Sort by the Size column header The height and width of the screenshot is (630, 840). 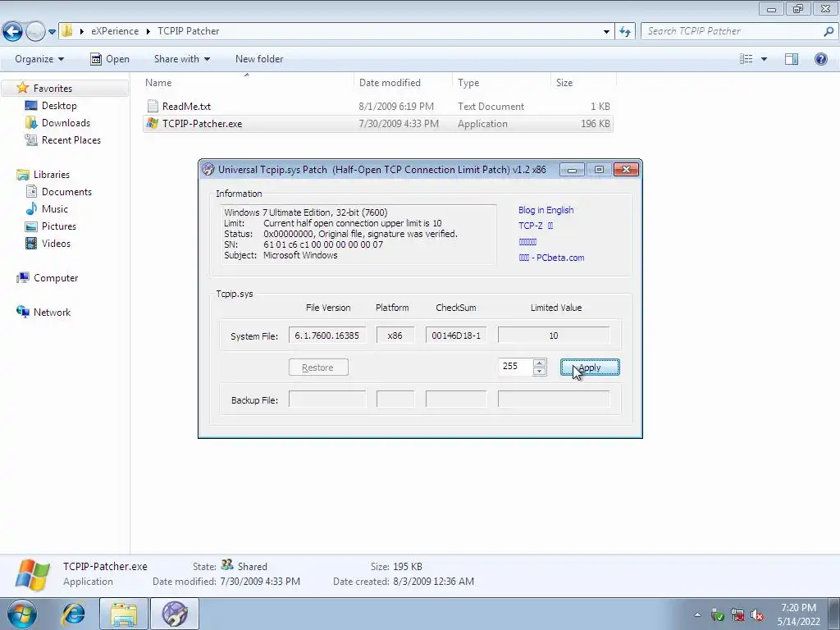583,83
